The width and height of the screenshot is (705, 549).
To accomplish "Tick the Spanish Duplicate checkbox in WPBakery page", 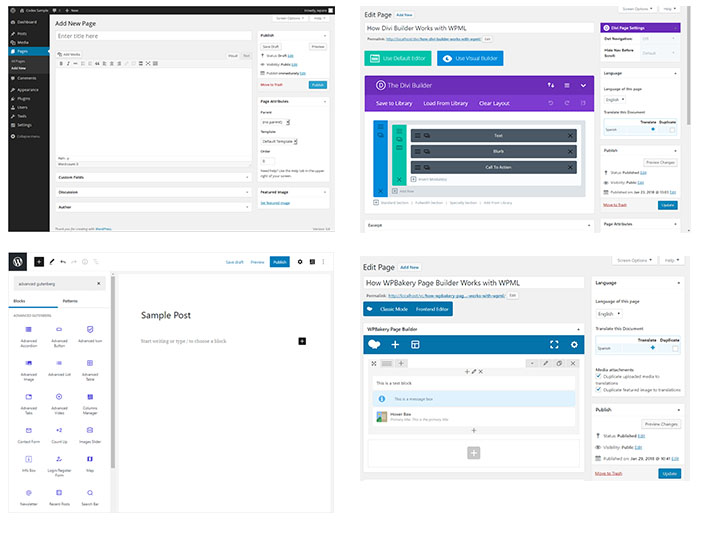I will (x=675, y=348).
